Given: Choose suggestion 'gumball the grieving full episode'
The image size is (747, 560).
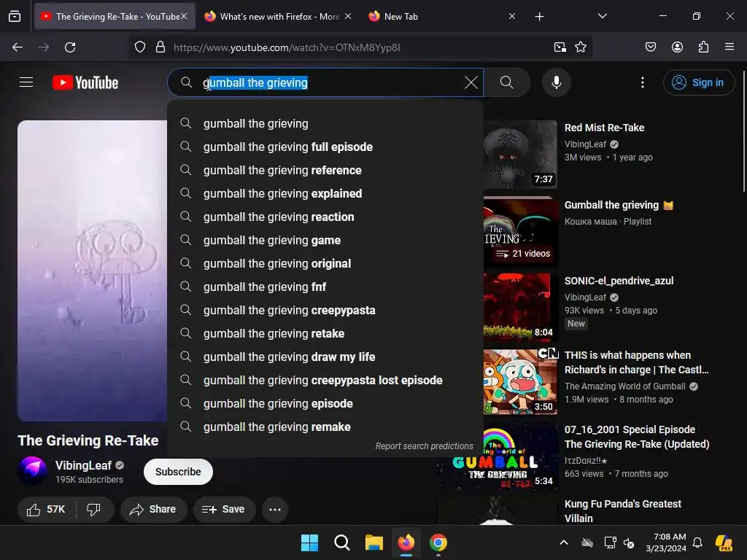Looking at the screenshot, I should (x=325, y=147).
